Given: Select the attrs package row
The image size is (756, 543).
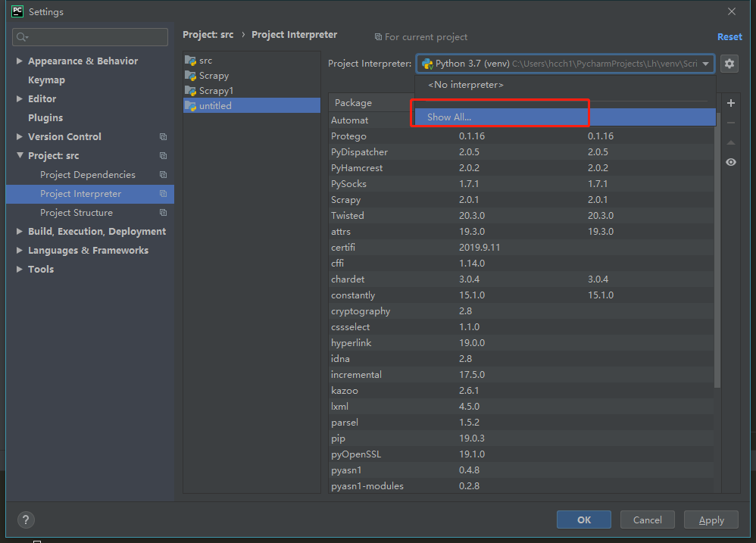Looking at the screenshot, I should 522,232.
